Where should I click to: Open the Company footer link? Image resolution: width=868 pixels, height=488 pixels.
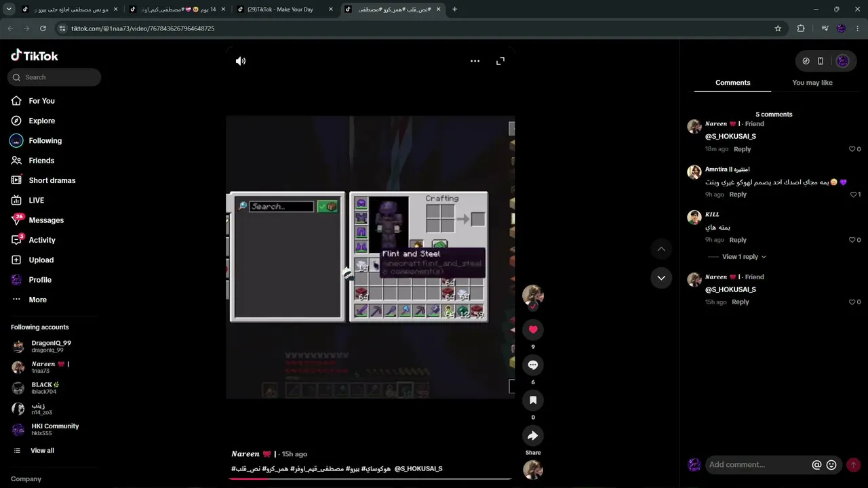pyautogui.click(x=26, y=479)
